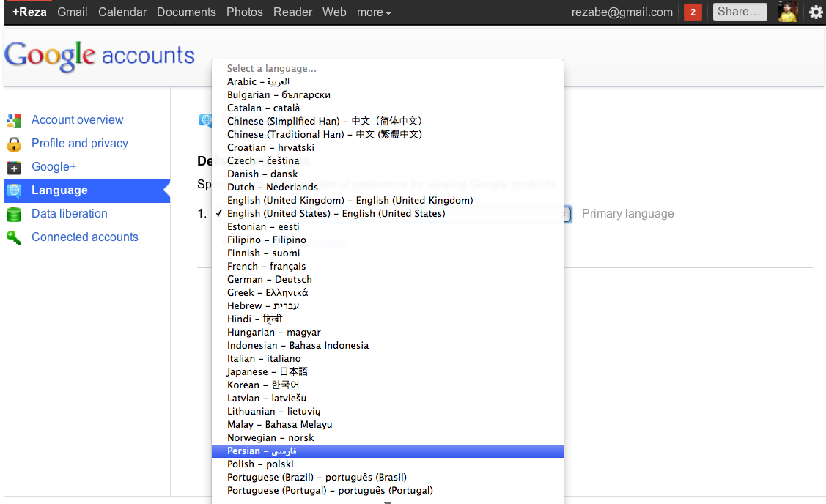
Task: Open Documents from the top bar
Action: (186, 12)
